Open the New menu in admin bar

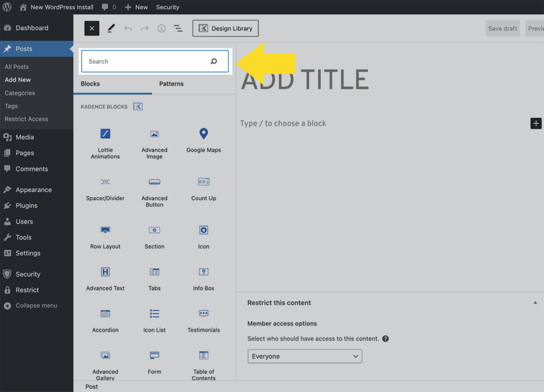(x=137, y=7)
